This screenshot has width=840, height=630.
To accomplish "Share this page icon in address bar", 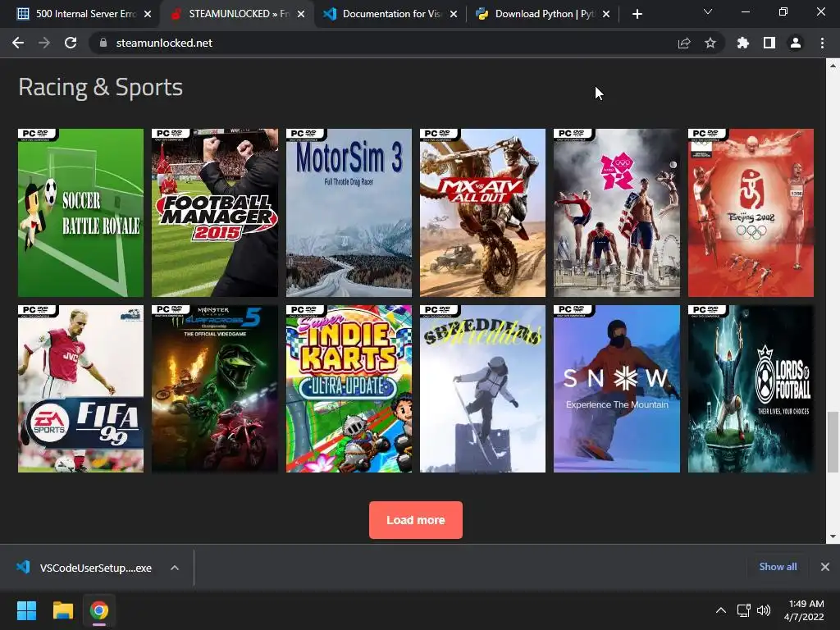I will click(684, 43).
